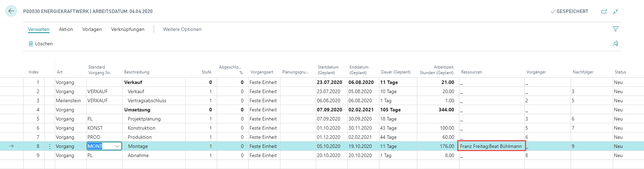This screenshot has height=169, width=644.
Task: Click the 105 Tage duration cell
Action: pyautogui.click(x=398, y=110)
